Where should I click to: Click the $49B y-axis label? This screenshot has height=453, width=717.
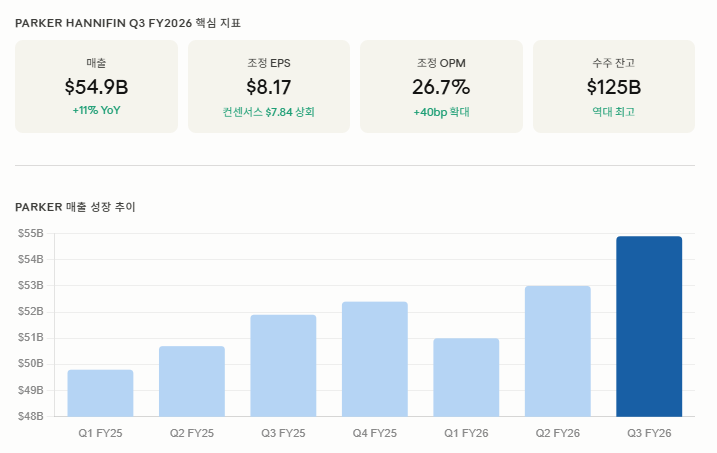31,390
